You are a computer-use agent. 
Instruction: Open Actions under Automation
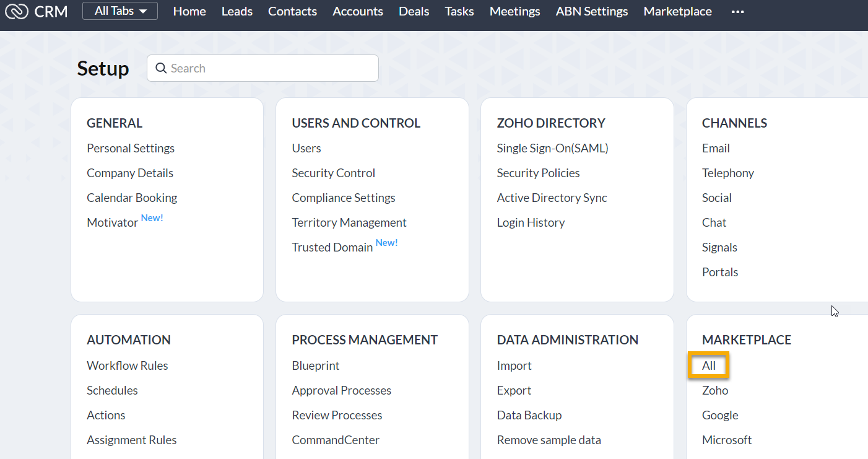tap(106, 415)
